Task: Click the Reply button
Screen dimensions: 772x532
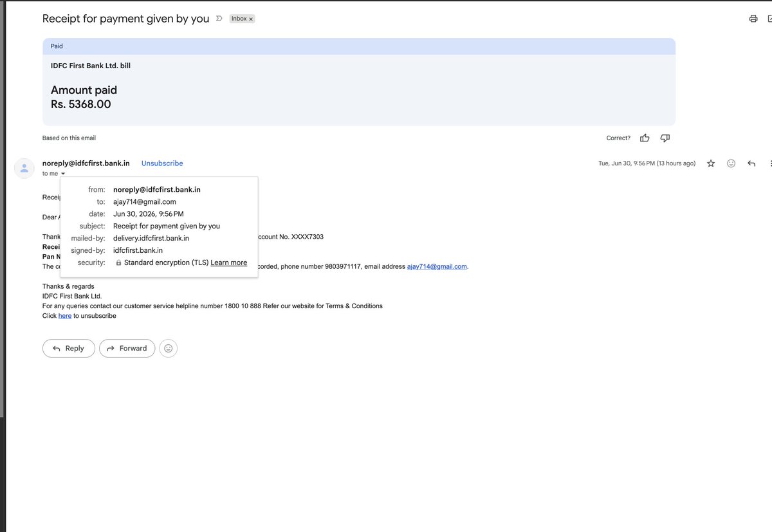Action: [69, 348]
